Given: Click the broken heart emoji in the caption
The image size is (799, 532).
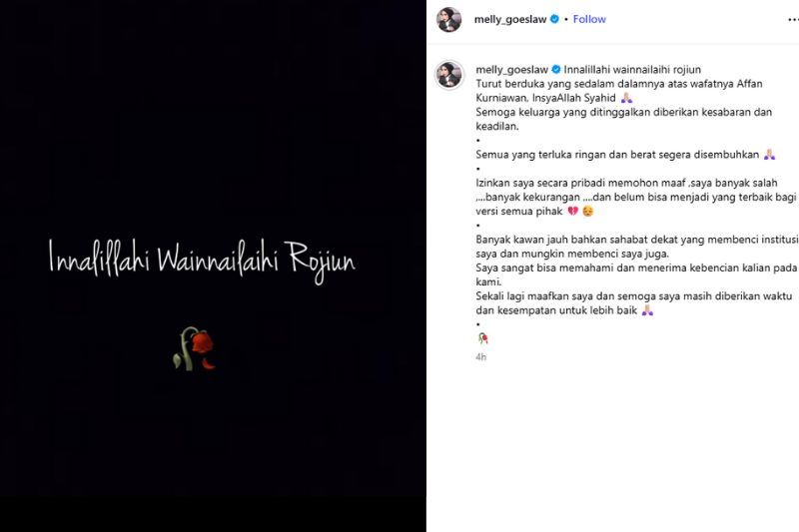Looking at the screenshot, I should pyautogui.click(x=572, y=211).
